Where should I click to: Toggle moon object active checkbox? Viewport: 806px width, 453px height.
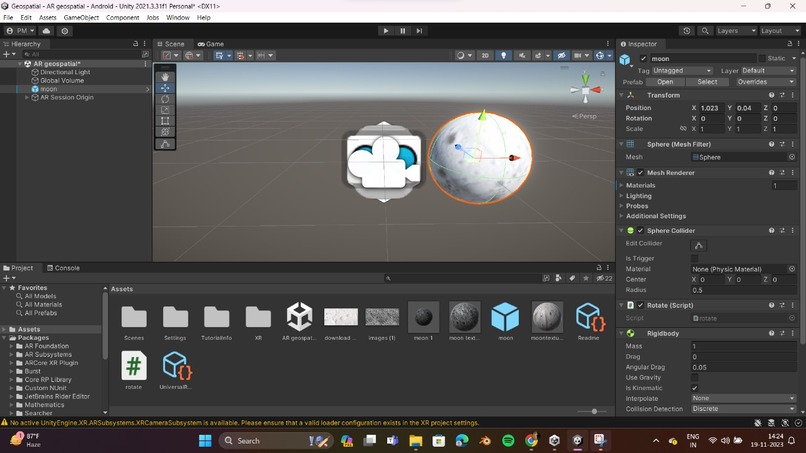point(643,59)
